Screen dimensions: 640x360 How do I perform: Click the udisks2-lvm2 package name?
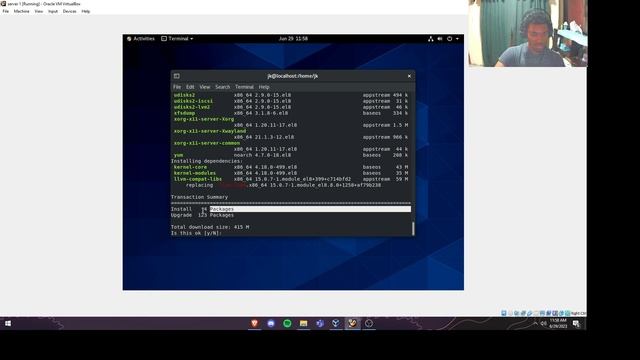(x=192, y=107)
